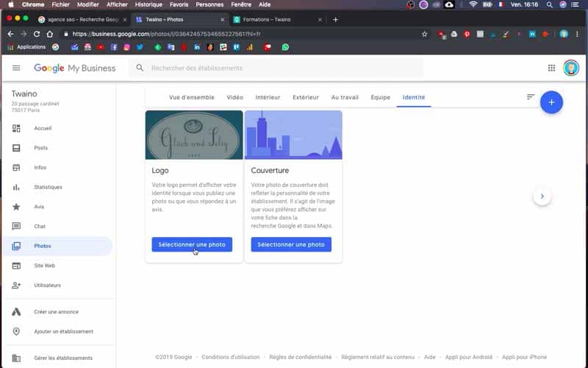Open Conditions d'utilisation footer link
The width and height of the screenshot is (588, 368).
(x=231, y=357)
